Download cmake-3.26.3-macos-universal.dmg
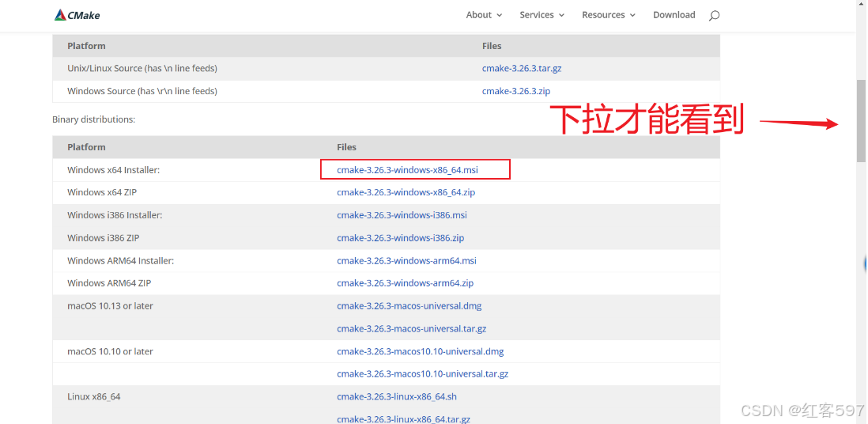 click(x=409, y=306)
